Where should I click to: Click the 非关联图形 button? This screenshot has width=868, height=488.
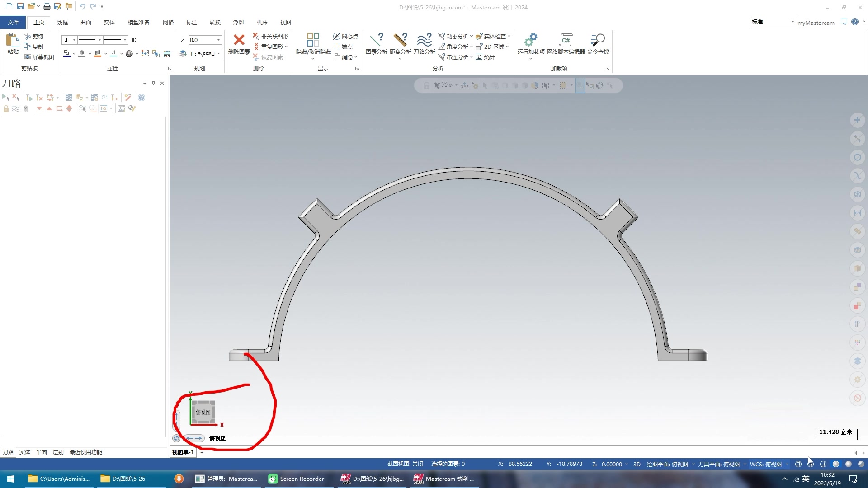(x=270, y=36)
